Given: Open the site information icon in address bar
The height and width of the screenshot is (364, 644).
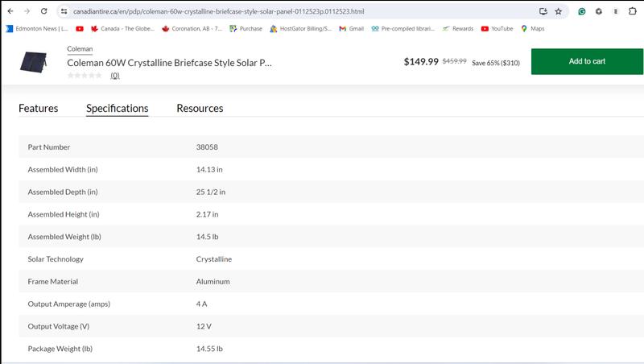Looking at the screenshot, I should 64,11.
